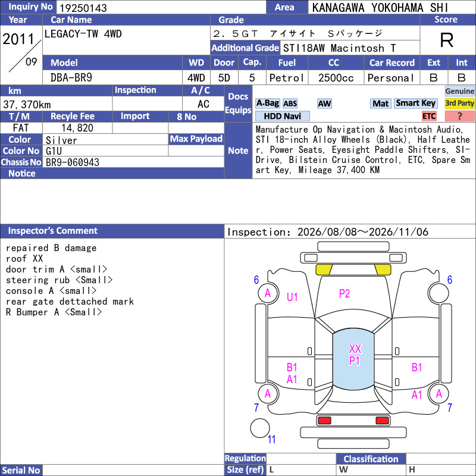Click the recycle fee 14,820

pyautogui.click(x=77, y=128)
